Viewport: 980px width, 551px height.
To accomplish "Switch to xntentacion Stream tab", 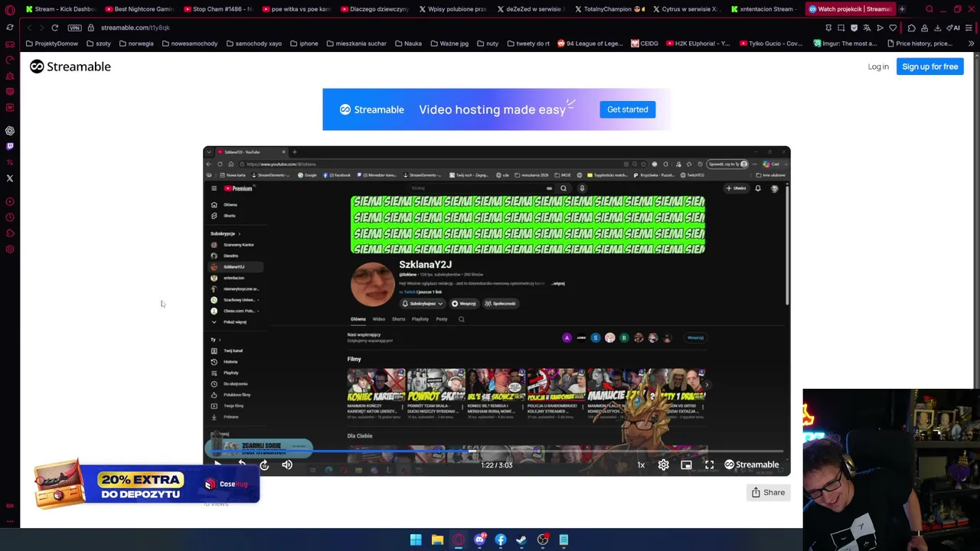I will [x=766, y=9].
